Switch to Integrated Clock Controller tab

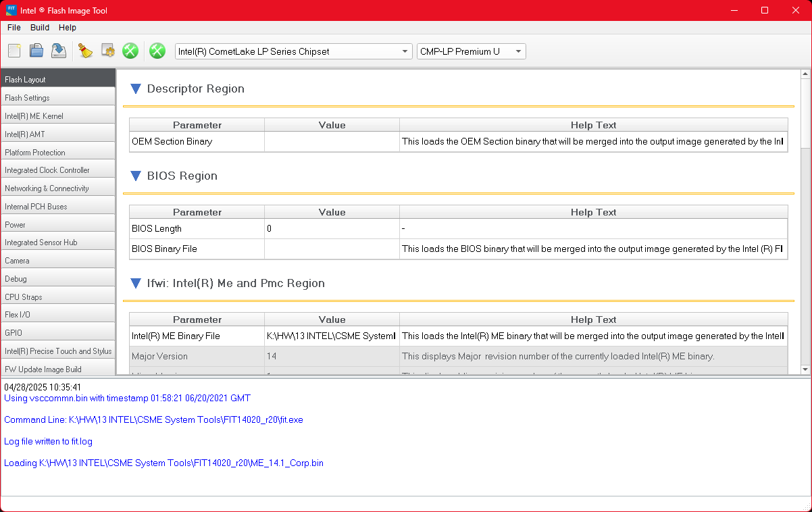pos(58,170)
